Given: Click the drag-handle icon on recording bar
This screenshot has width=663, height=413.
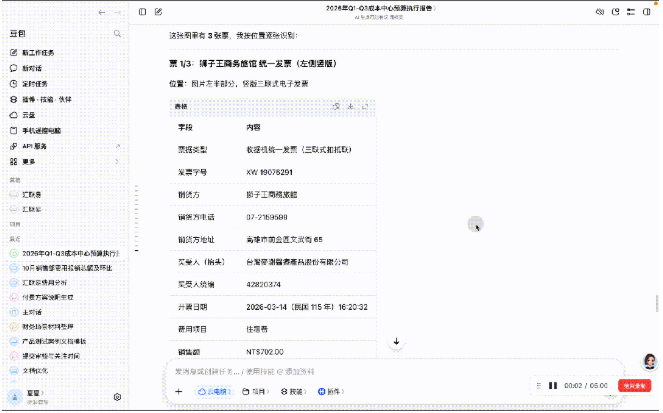Looking at the screenshot, I should coord(539,386).
